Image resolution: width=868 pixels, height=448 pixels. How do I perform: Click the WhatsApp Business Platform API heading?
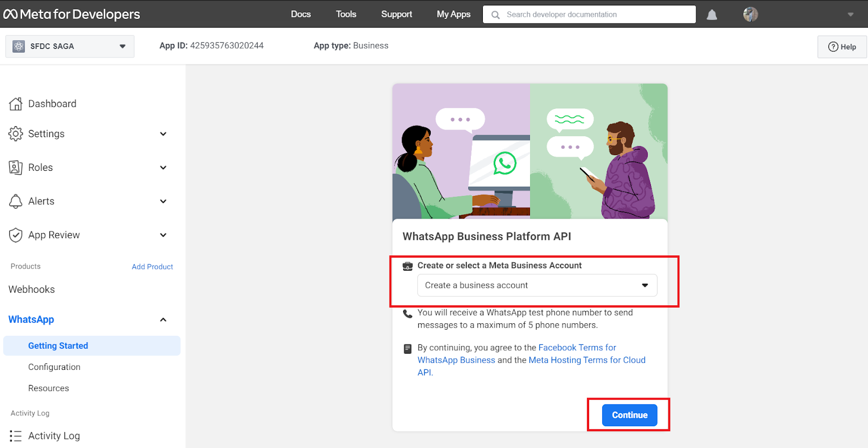click(x=487, y=236)
